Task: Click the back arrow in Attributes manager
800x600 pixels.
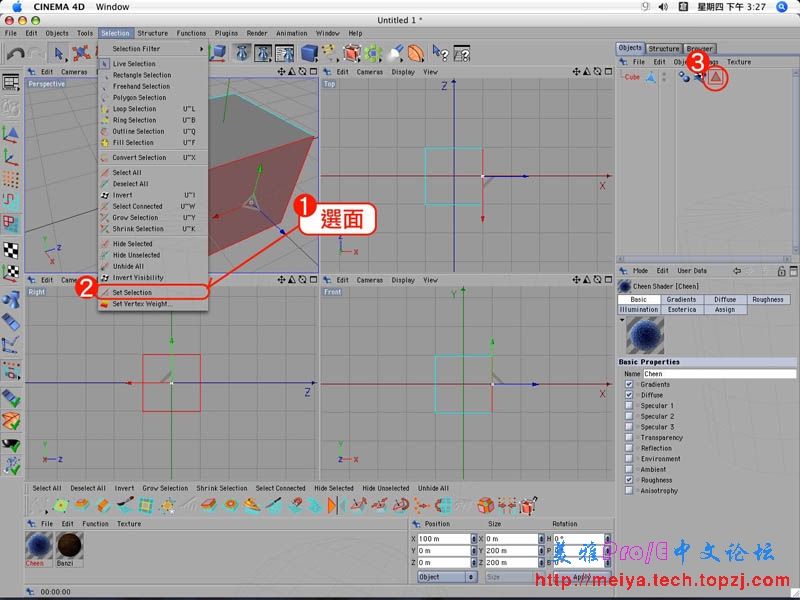Action: [x=737, y=271]
